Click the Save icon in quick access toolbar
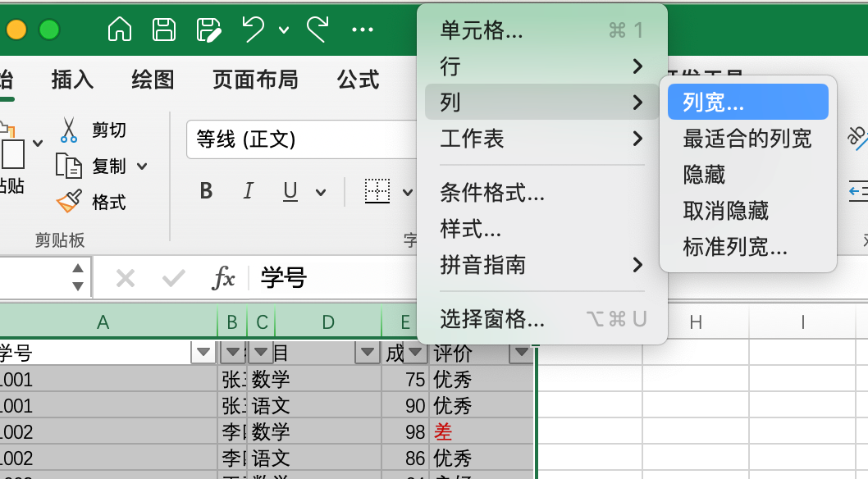868x479 pixels. click(x=164, y=27)
